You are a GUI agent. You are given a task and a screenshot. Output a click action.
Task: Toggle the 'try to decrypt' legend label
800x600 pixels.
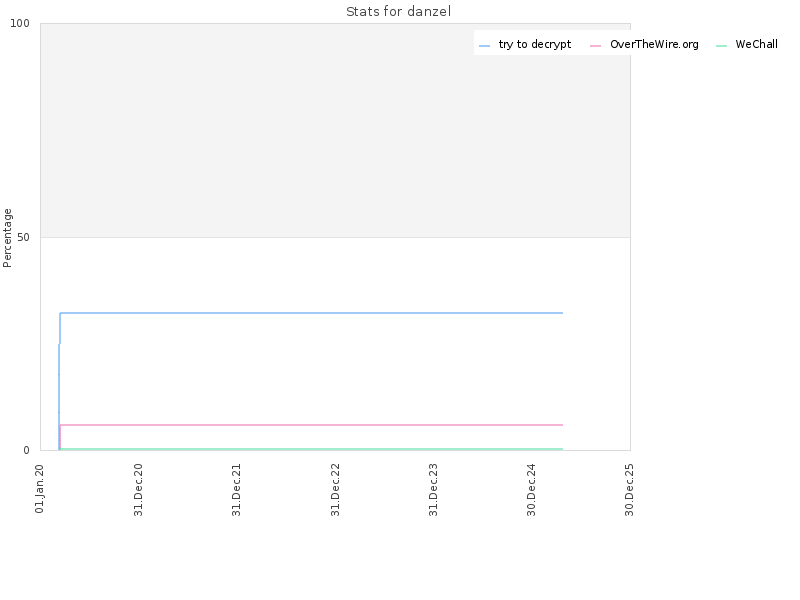[535, 44]
